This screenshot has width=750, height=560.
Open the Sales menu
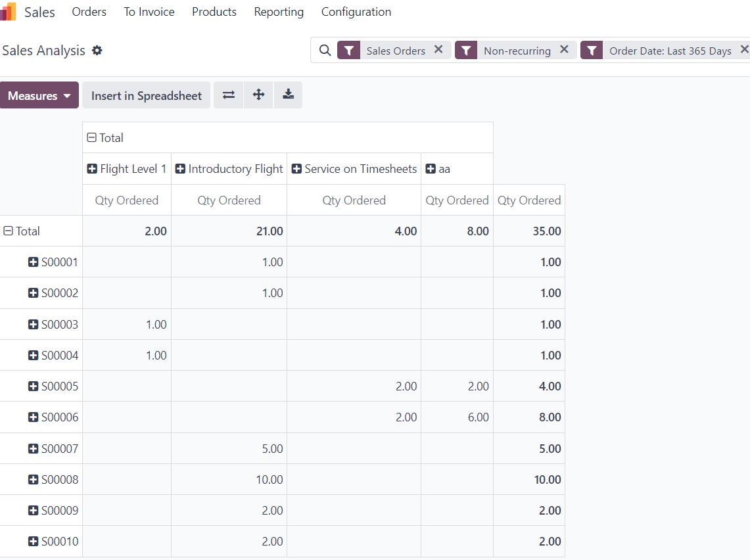click(x=39, y=12)
